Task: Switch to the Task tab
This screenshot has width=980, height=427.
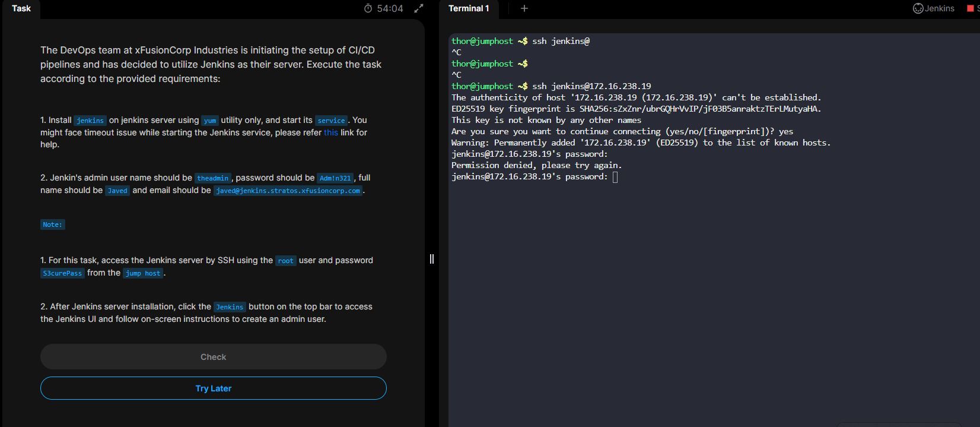Action: (x=21, y=8)
